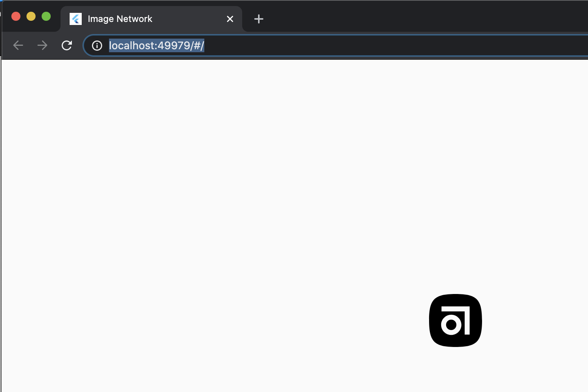Click the red close window button
Viewport: 588px width, 392px height.
[x=16, y=16]
